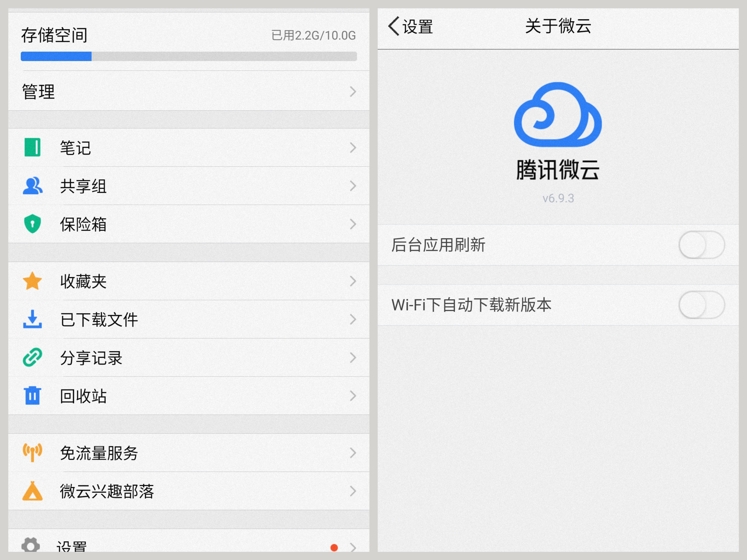Tap the blue Tencent Weiyun cloud logo
This screenshot has height=560, width=747.
click(x=558, y=114)
